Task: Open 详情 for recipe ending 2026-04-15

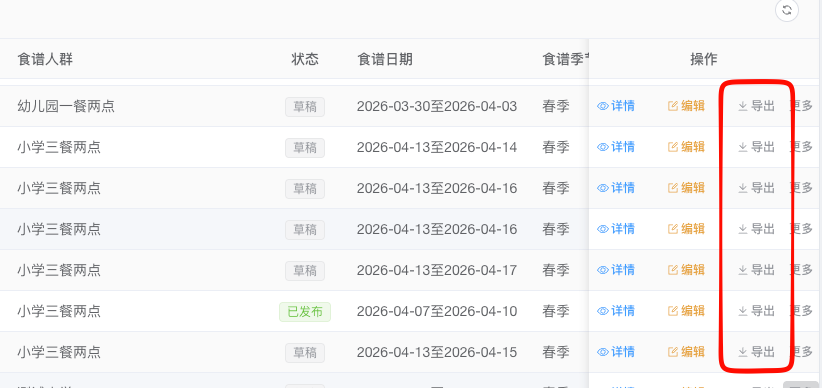Action: click(x=616, y=352)
